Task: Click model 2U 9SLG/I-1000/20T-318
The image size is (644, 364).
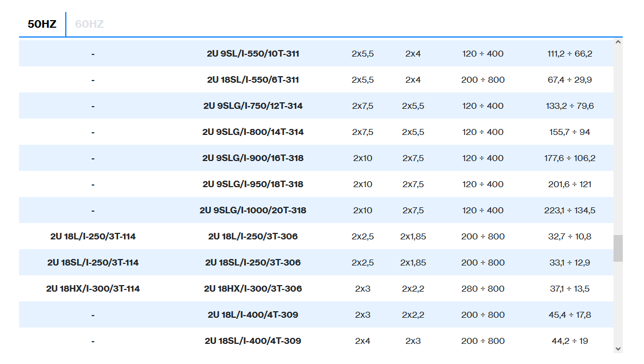Action: [253, 211]
